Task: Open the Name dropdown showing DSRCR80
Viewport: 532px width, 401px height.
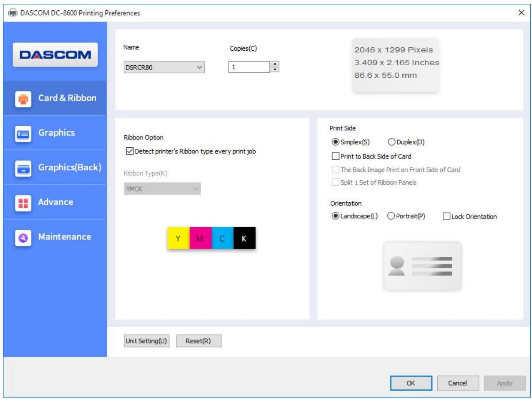Action: (164, 67)
